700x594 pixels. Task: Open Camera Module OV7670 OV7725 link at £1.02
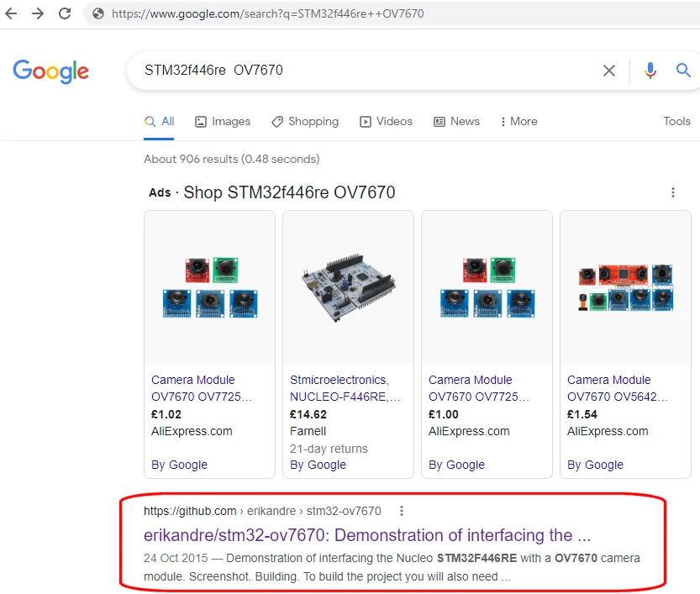(202, 388)
